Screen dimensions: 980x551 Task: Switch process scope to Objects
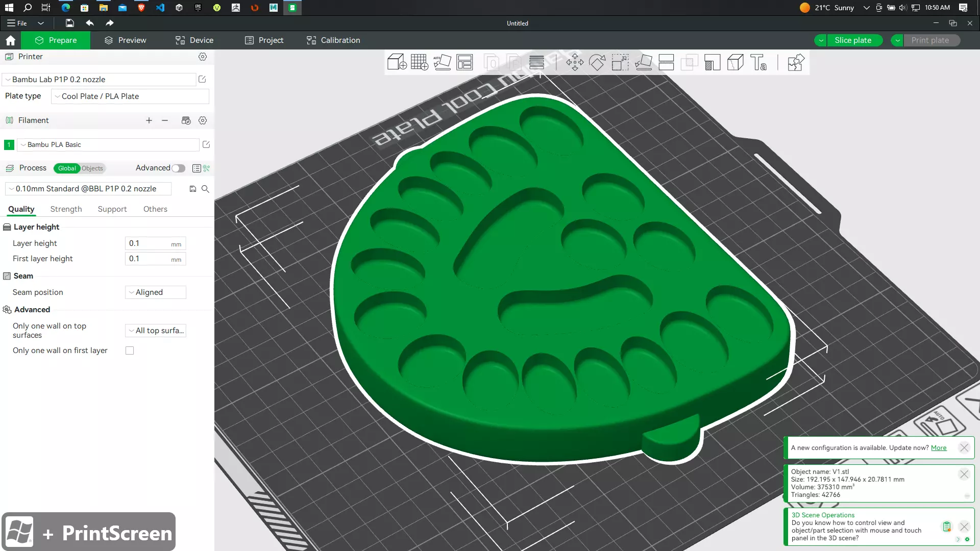pos(92,168)
